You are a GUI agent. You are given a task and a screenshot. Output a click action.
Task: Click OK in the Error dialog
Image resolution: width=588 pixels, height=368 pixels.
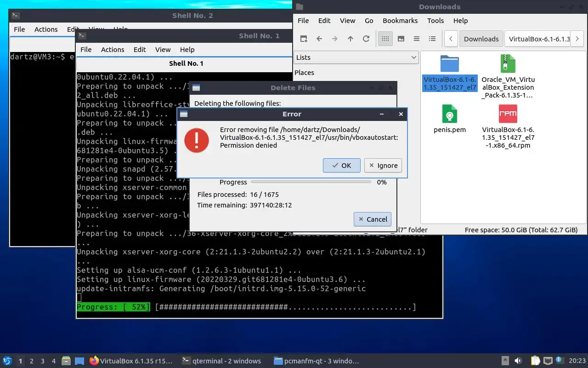tap(342, 166)
